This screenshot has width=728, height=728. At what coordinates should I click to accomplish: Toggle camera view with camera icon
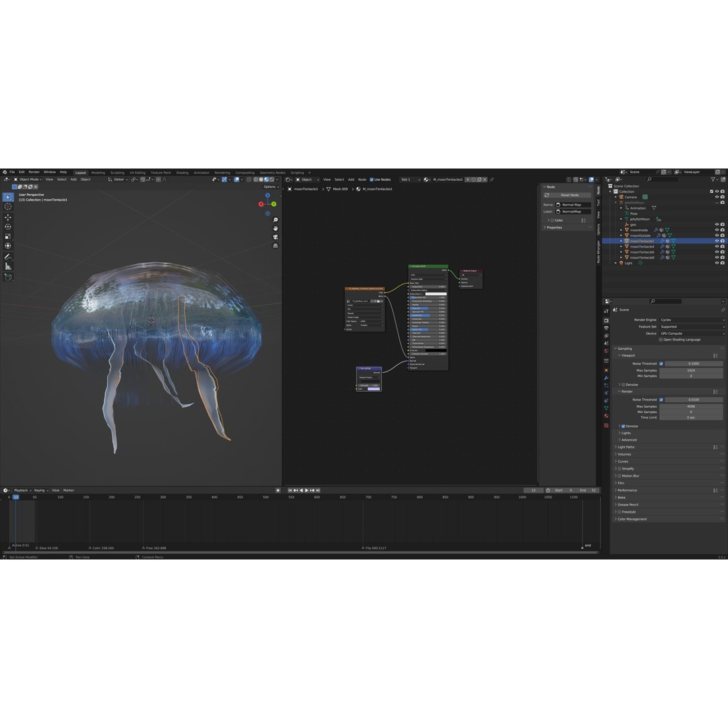275,237
